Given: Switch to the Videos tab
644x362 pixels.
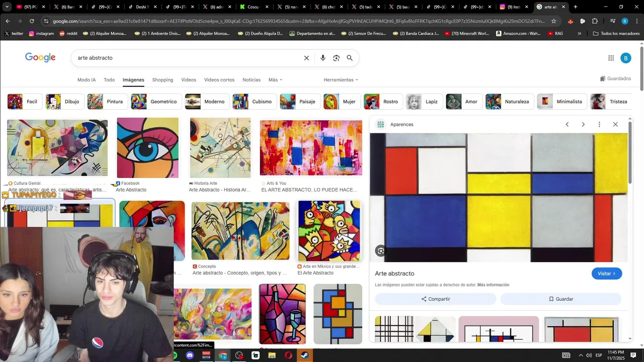Looking at the screenshot, I should pyautogui.click(x=189, y=80).
